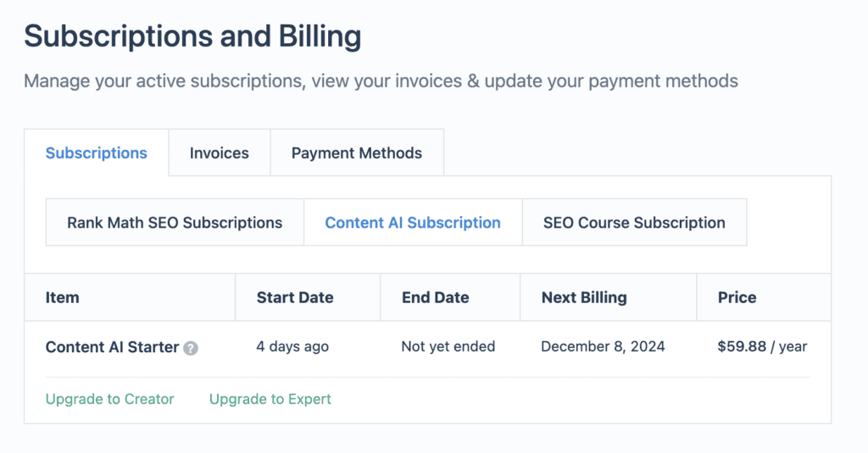The height and width of the screenshot is (453, 868).
Task: Click the Subscriptions and Billing heading
Action: [192, 36]
